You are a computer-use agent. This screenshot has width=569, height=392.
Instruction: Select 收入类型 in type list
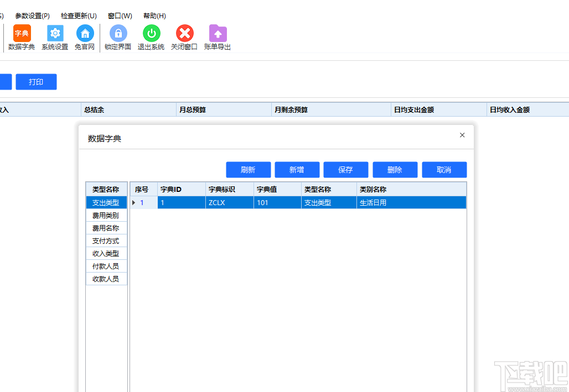[x=106, y=253]
